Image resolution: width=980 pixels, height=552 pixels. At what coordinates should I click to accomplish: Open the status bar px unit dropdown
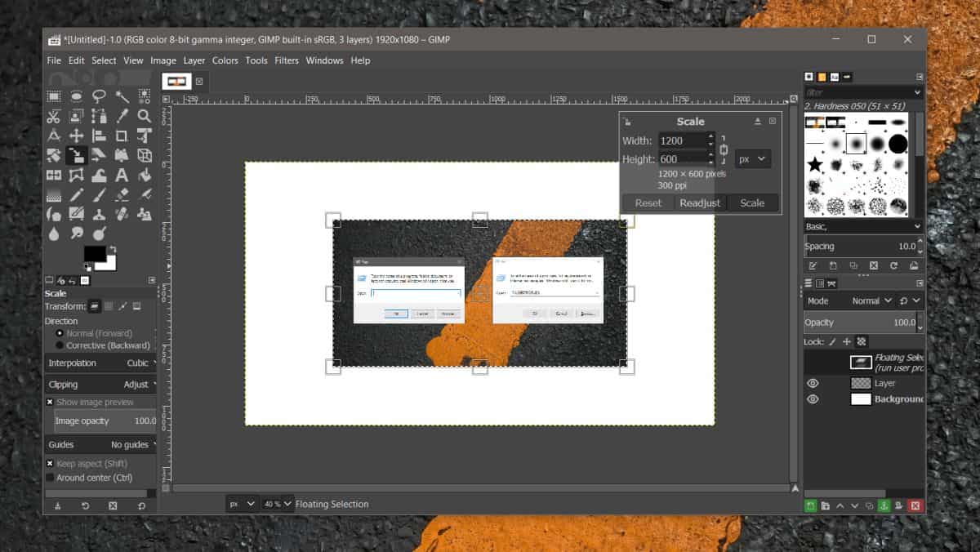click(243, 504)
